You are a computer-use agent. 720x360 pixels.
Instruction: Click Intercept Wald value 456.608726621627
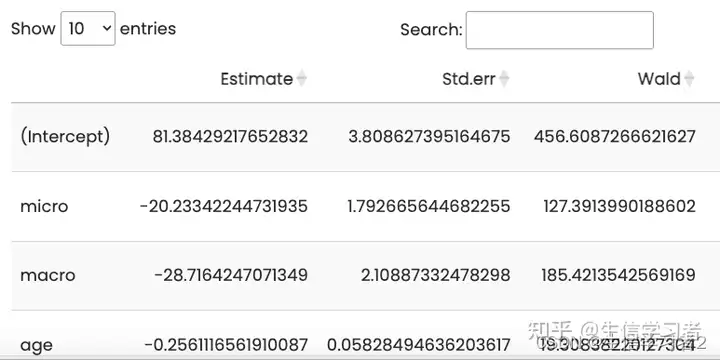pos(614,136)
